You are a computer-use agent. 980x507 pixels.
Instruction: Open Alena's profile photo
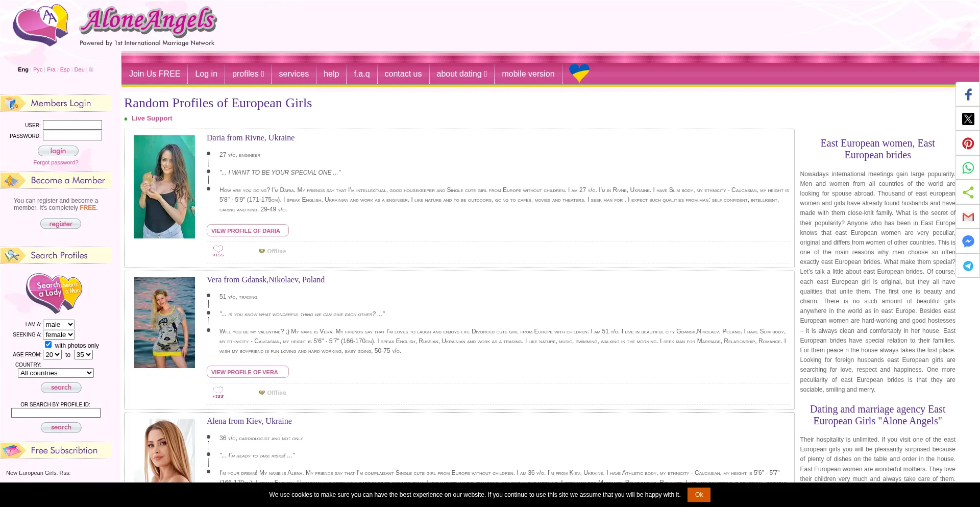click(164, 450)
